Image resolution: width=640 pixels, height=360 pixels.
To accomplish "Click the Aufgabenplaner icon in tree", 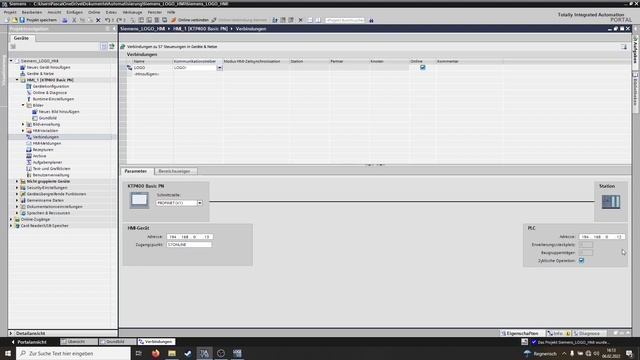I will click(x=29, y=162).
